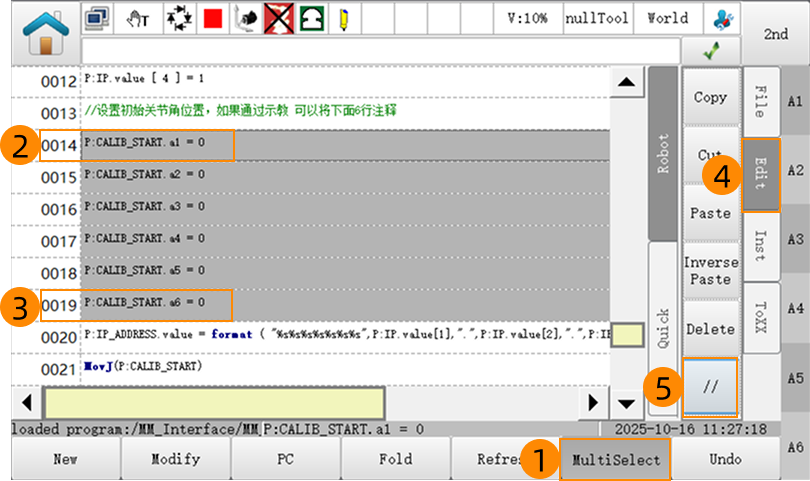Go to the Home screen icon
The image size is (810, 481).
[x=45, y=34]
